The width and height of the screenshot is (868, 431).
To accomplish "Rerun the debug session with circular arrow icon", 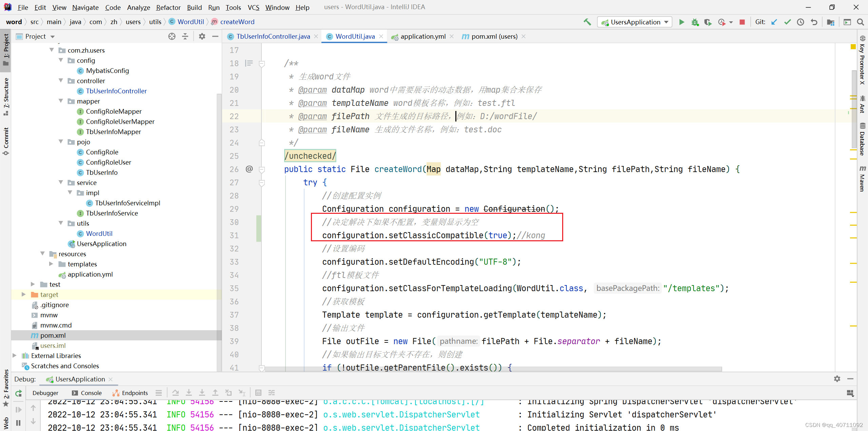I will click(19, 393).
